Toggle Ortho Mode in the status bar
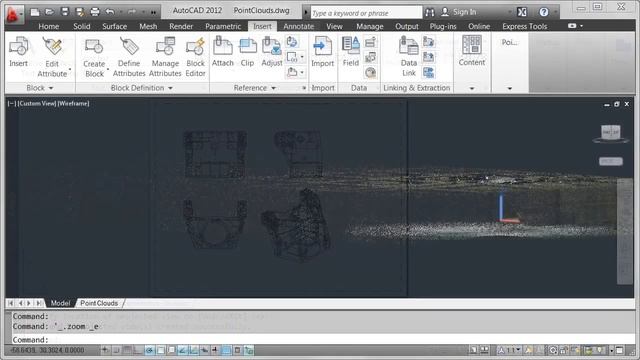This screenshot has width=640, height=360. [x=138, y=350]
